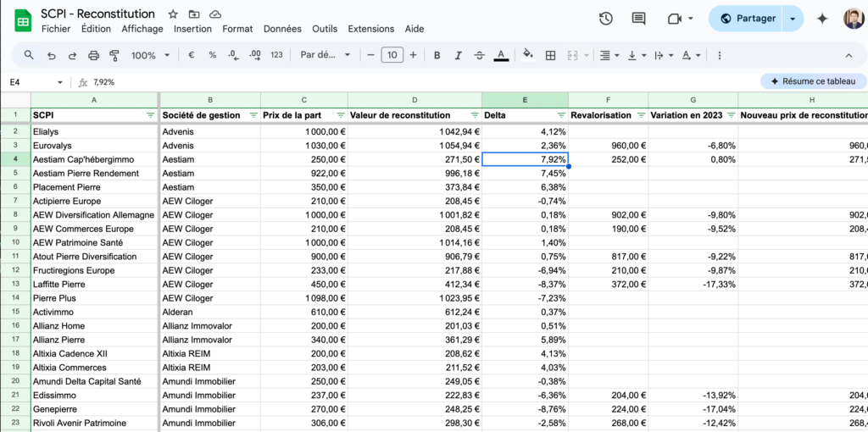Open the Fichier menu
Screen dimensions: 868x432
pos(56,29)
